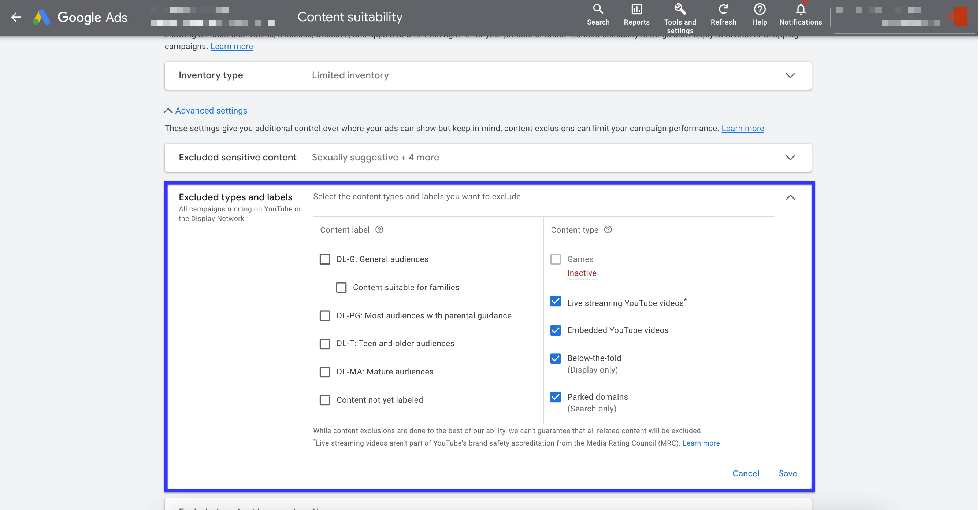980x510 pixels.
Task: Open Learn more link about content exclusions
Action: (x=742, y=128)
